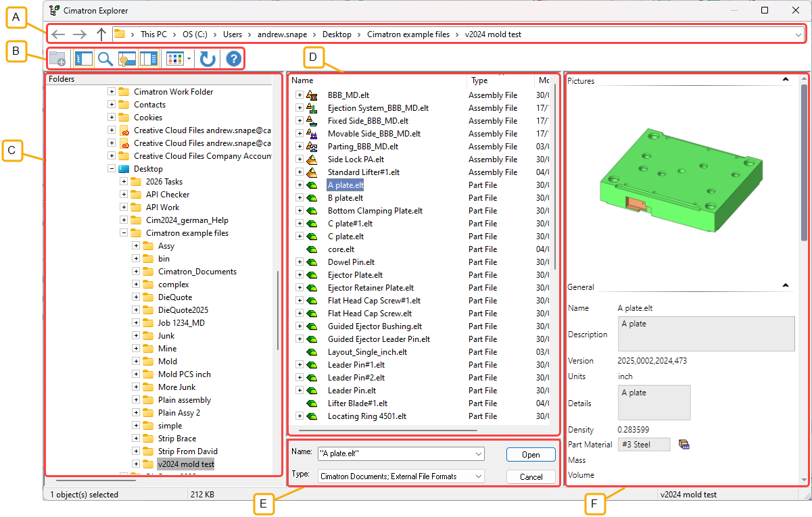Toggle the filter pane button

click(x=126, y=59)
